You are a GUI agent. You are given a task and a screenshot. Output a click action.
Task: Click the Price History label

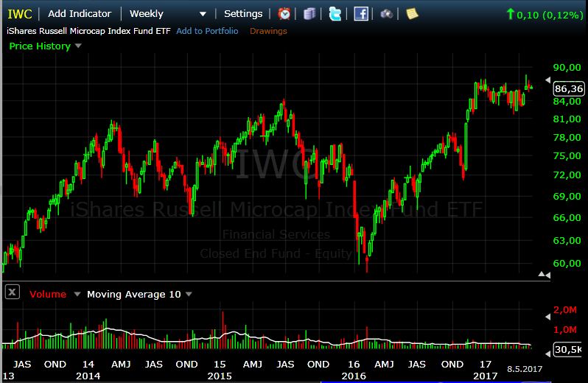pyautogui.click(x=40, y=46)
